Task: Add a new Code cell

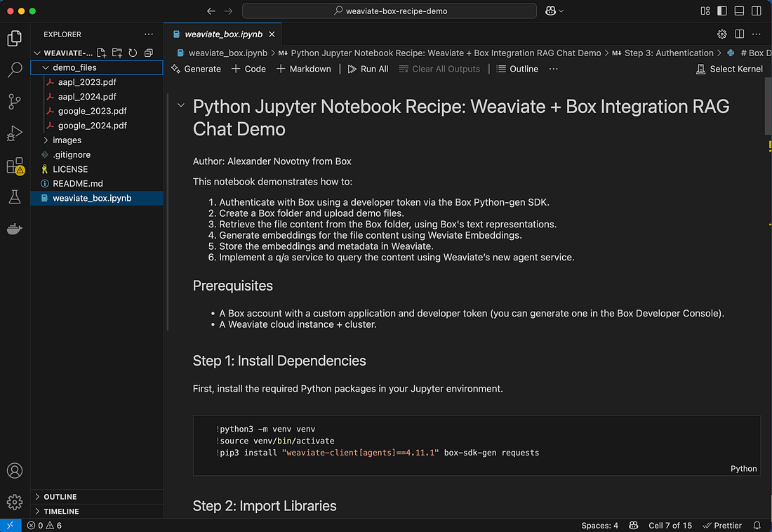Action: click(248, 69)
